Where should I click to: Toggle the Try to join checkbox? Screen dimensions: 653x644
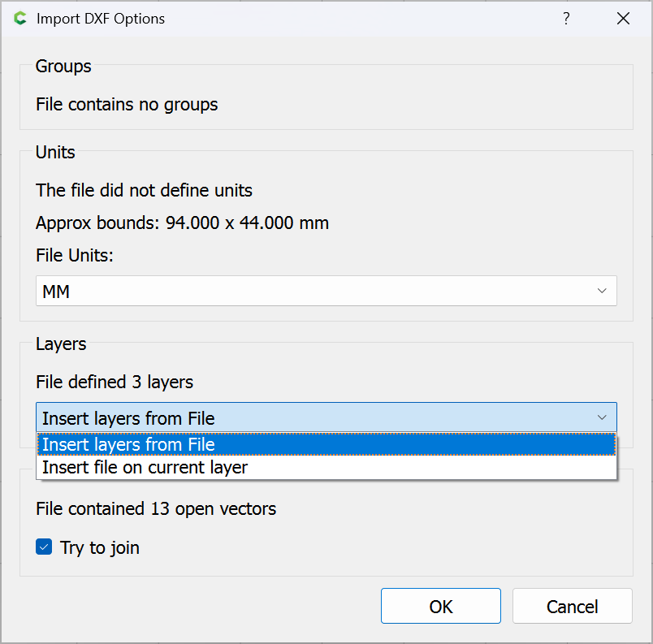click(45, 547)
